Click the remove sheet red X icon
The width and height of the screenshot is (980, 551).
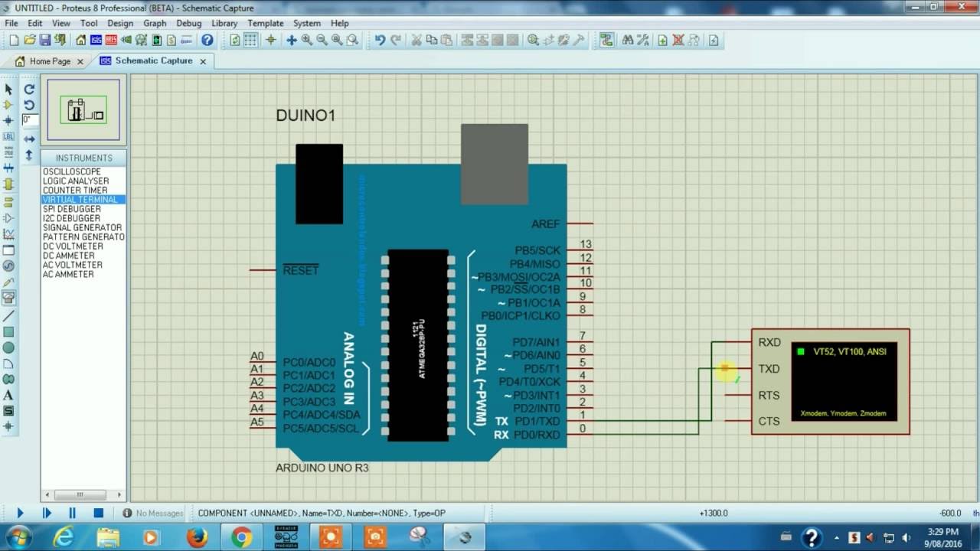678,40
